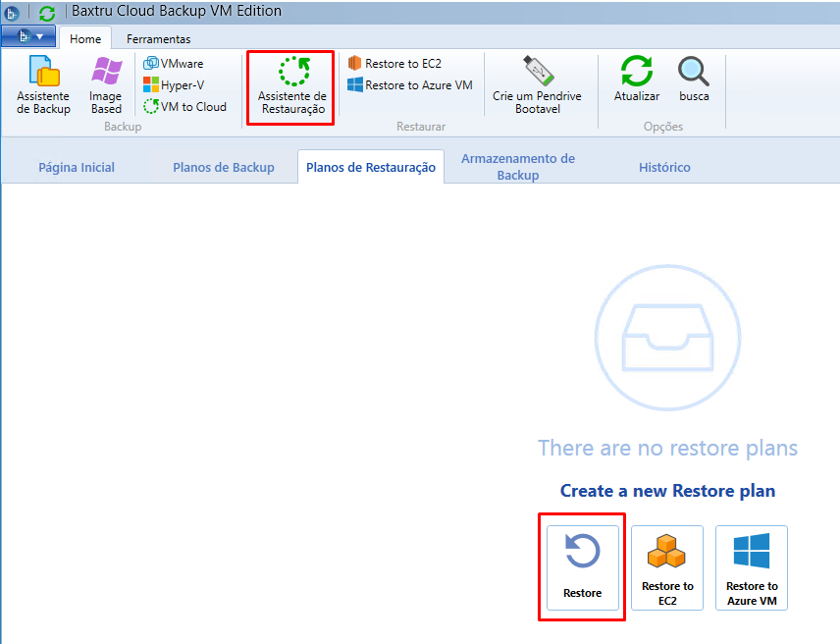View the Histórico tab
Viewport: 840px width, 644px height.
coord(664,167)
